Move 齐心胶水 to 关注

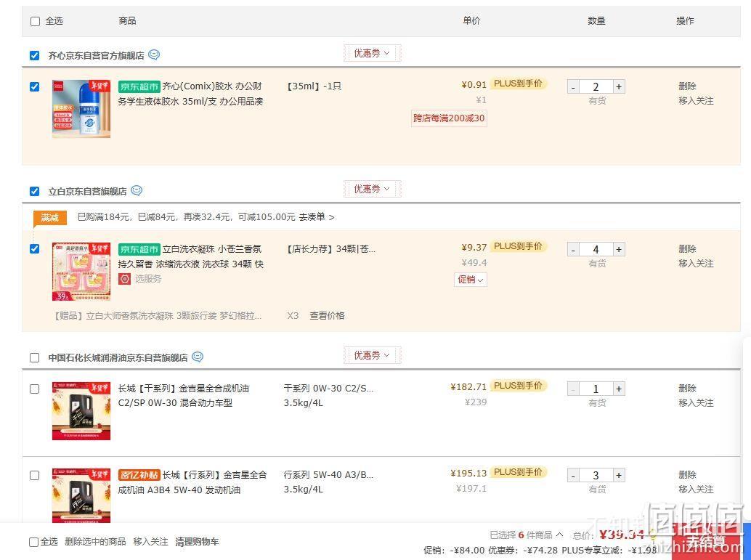click(696, 101)
